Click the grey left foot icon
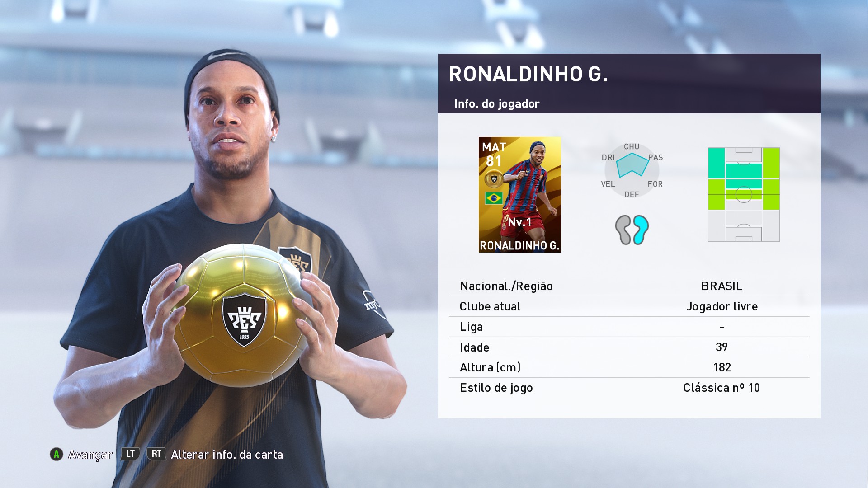868x488 pixels. pos(623,230)
